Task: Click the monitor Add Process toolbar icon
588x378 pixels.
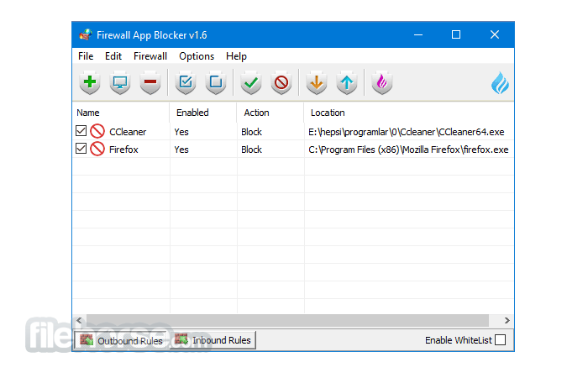Action: pyautogui.click(x=120, y=82)
